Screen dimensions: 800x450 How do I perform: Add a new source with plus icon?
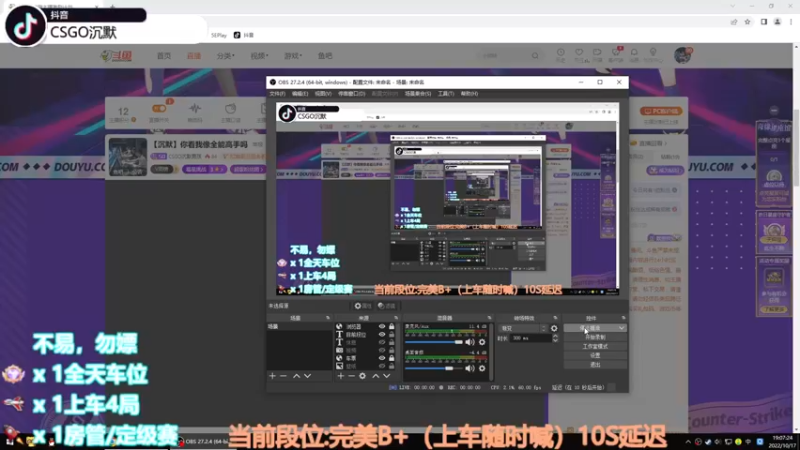pos(341,376)
